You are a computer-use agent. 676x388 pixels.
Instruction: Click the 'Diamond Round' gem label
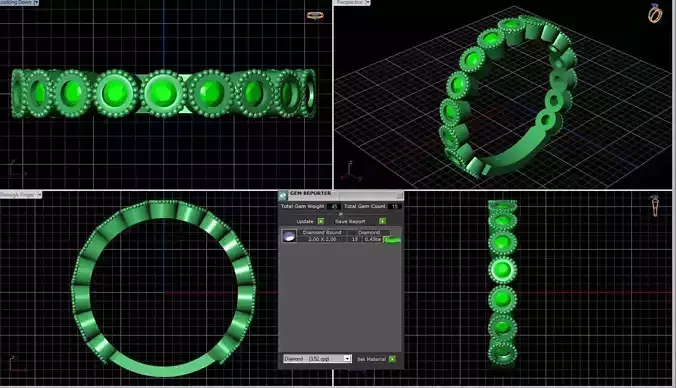coord(322,232)
